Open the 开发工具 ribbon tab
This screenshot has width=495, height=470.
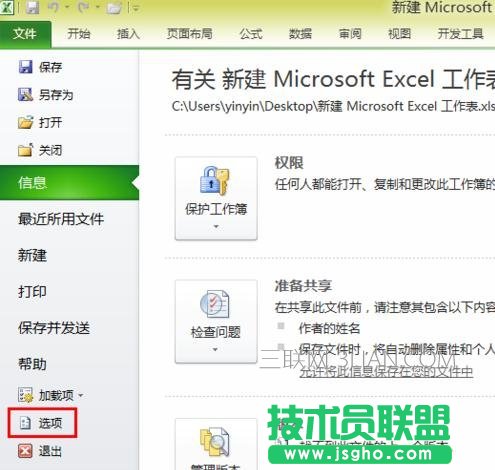(461, 34)
